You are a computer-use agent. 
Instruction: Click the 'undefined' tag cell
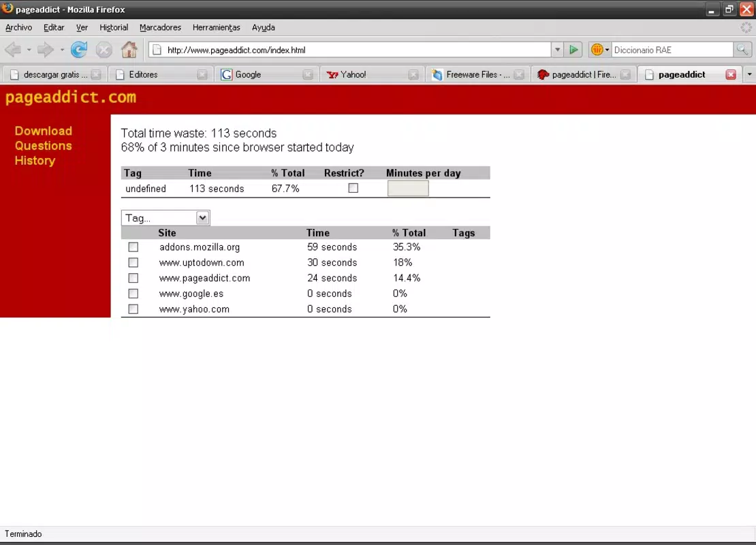click(146, 189)
